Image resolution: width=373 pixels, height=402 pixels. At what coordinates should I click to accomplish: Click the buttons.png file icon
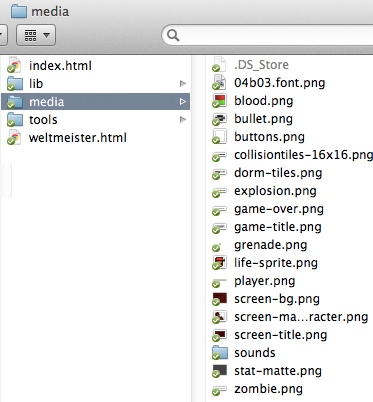[x=219, y=136]
